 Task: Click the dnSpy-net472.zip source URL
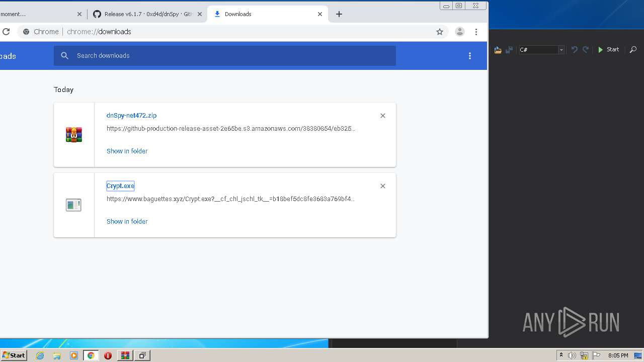(x=230, y=129)
